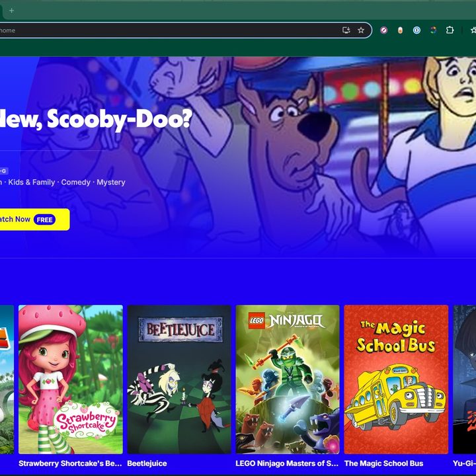The width and height of the screenshot is (476, 476).
Task: Click LEGO Ninjago Masters of S... title text
Action: [287, 463]
